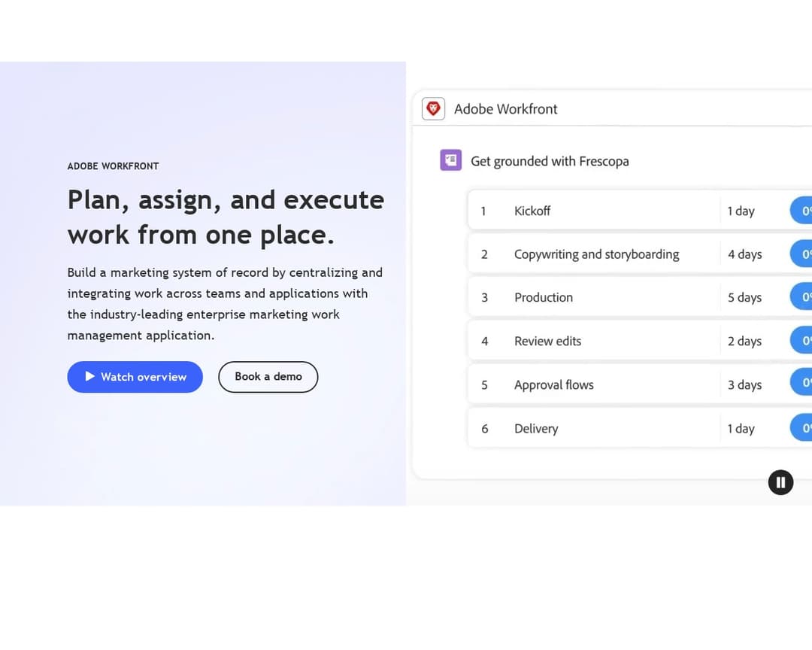Viewport: 812px width, 650px height.
Task: Click the progress pill on Approval flows row
Action: [x=801, y=382]
